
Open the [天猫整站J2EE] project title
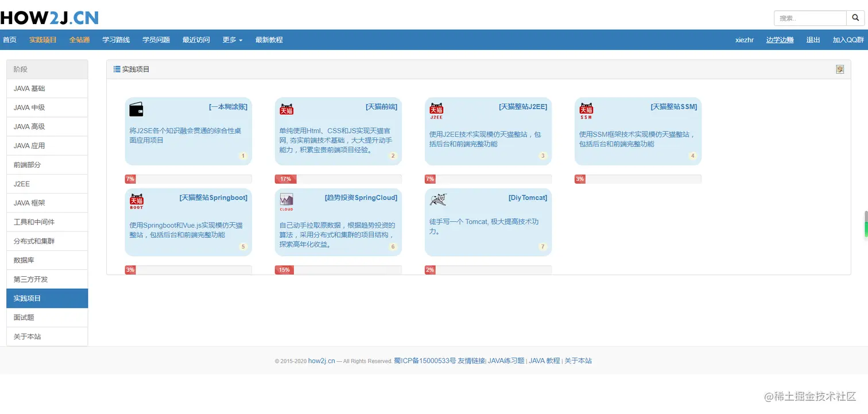[x=523, y=106]
